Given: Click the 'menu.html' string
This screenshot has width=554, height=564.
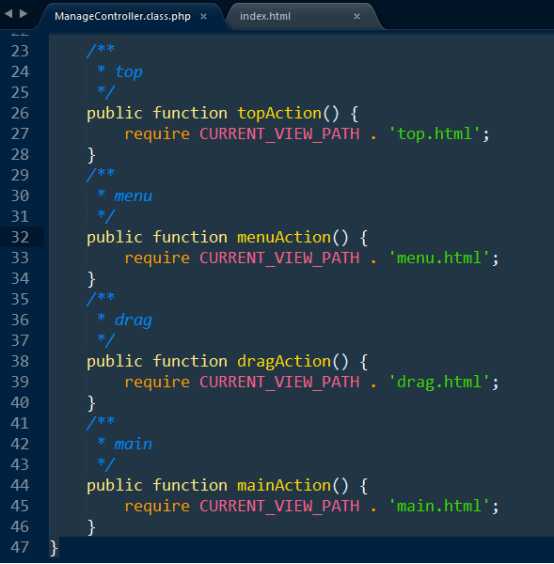Looking at the screenshot, I should click(x=439, y=258).
